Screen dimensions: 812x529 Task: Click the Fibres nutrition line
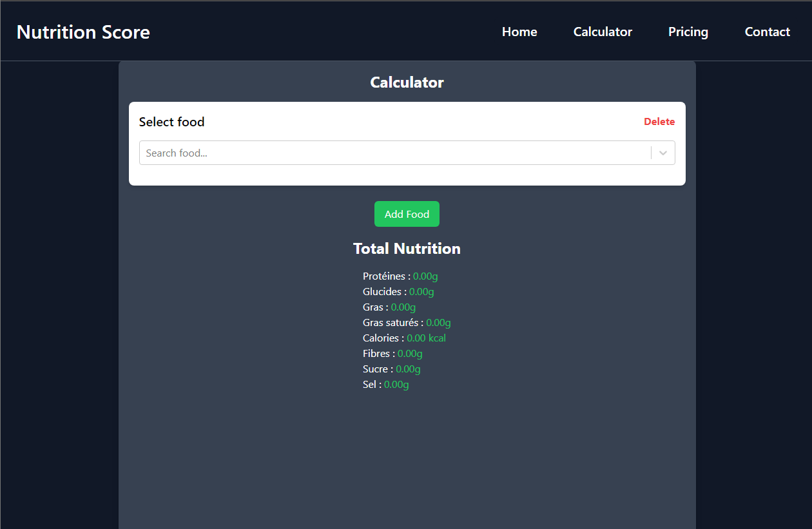tap(392, 353)
